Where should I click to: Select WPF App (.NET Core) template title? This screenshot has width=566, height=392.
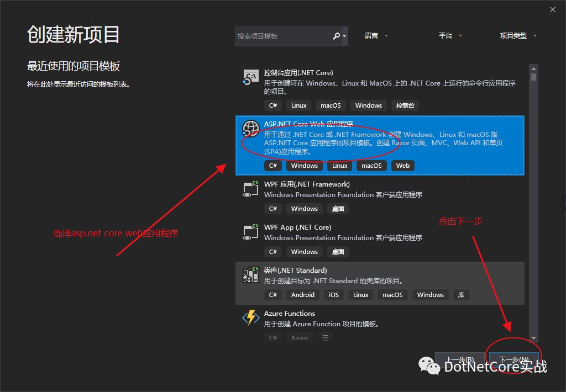[297, 227]
